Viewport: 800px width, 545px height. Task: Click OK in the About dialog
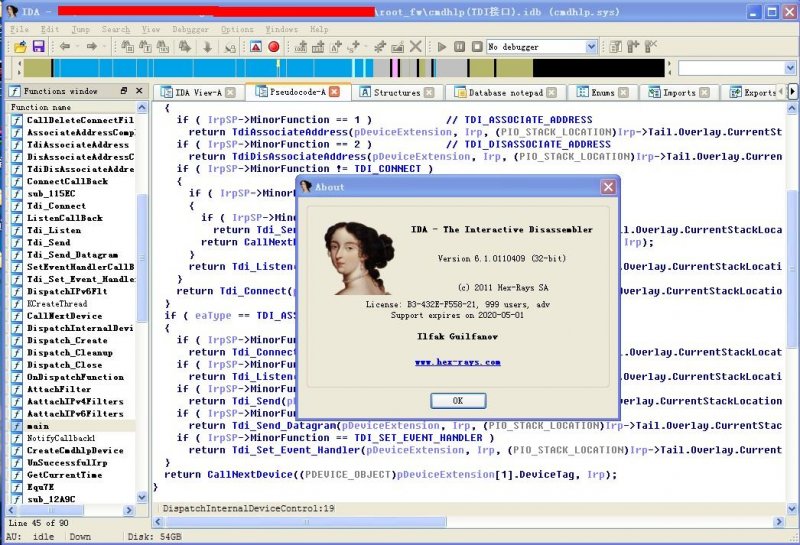point(458,401)
